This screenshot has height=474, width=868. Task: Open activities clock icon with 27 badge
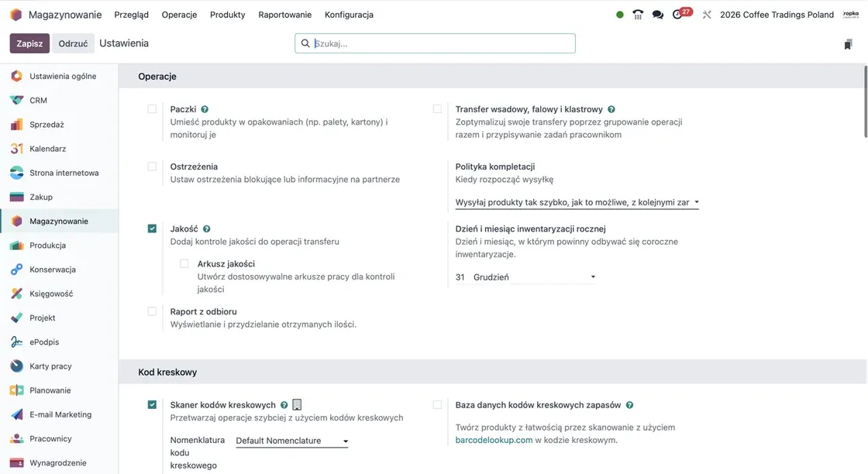point(681,13)
